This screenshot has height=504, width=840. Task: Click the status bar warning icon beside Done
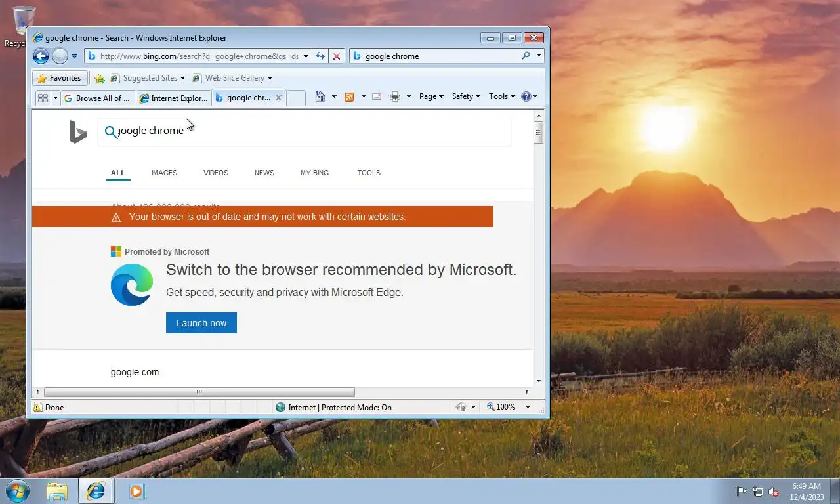[38, 408]
